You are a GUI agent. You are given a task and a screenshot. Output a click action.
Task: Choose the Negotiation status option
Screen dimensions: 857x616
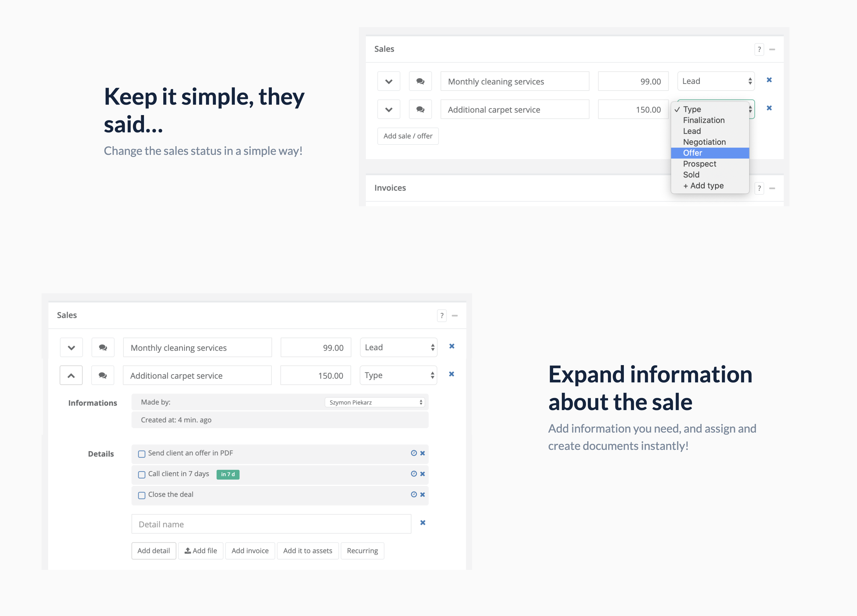pyautogui.click(x=704, y=142)
